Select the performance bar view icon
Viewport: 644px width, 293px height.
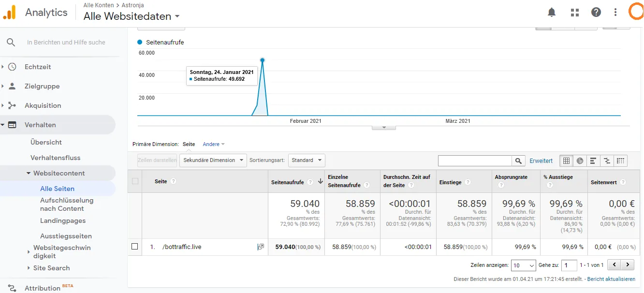tap(593, 161)
